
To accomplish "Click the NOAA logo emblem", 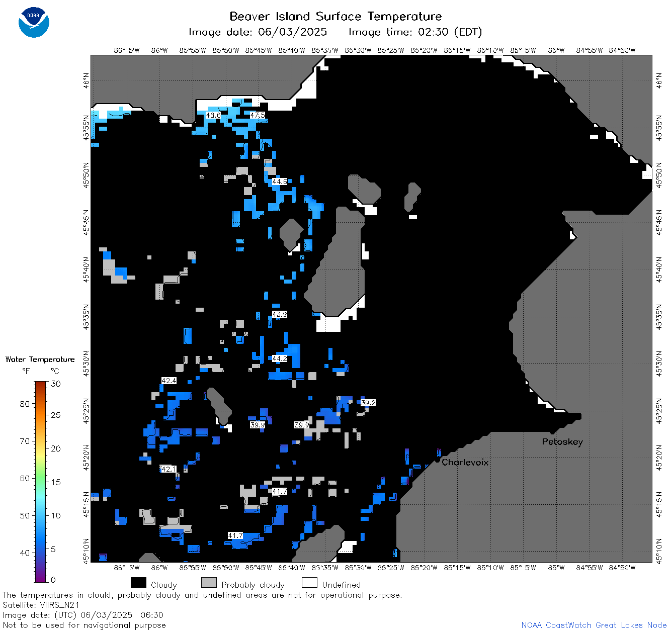I will click(x=34, y=22).
